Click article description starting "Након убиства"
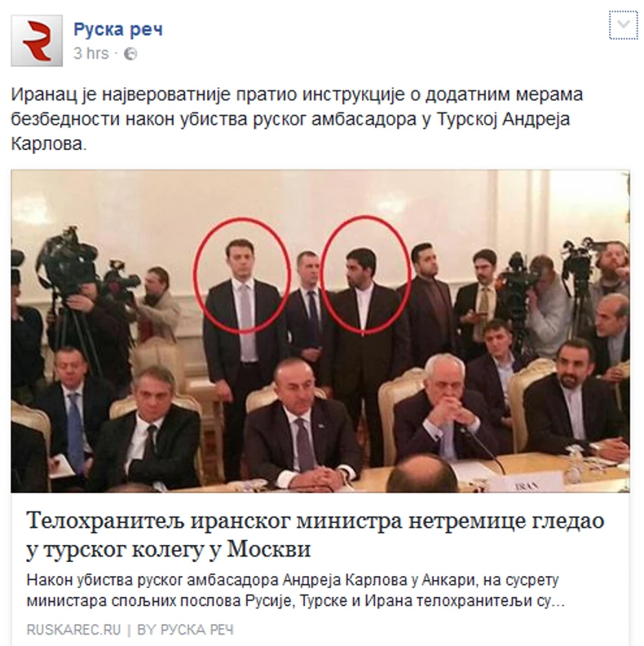Screen dimensions: 644x646 pyautogui.click(x=295, y=591)
